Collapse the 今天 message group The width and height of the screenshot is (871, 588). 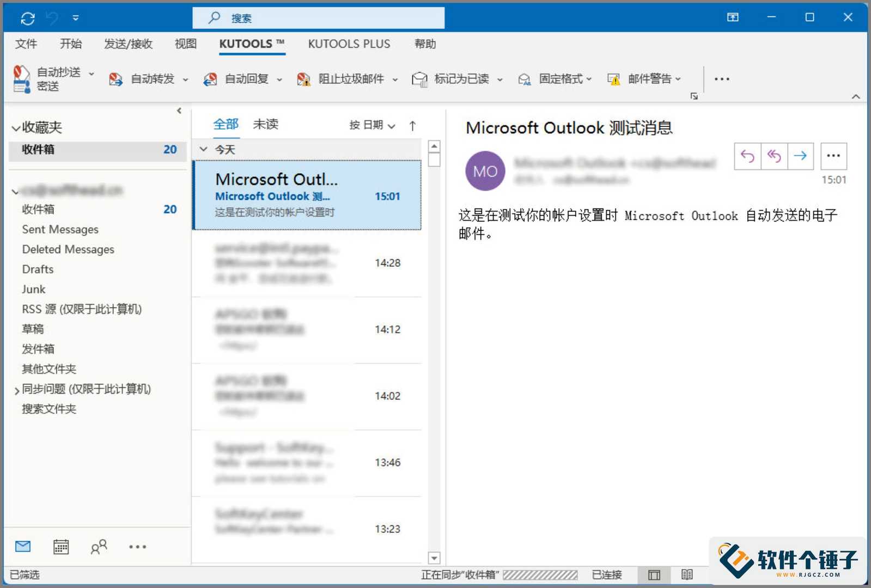click(204, 149)
